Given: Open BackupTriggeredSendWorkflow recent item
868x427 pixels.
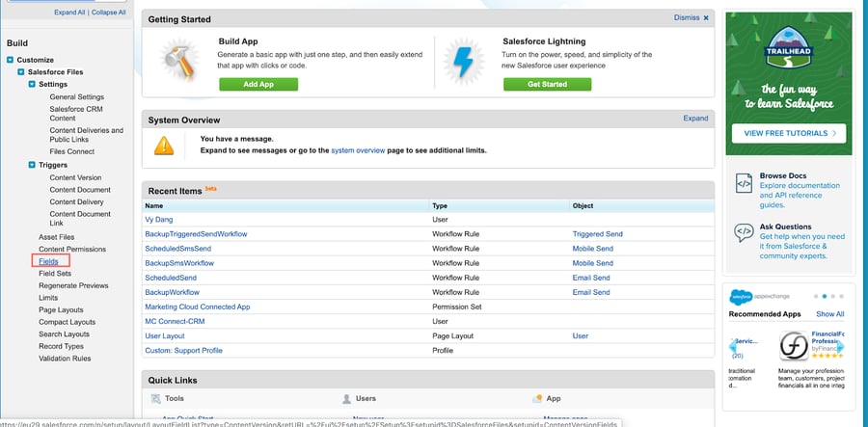Looking at the screenshot, I should [x=196, y=234].
